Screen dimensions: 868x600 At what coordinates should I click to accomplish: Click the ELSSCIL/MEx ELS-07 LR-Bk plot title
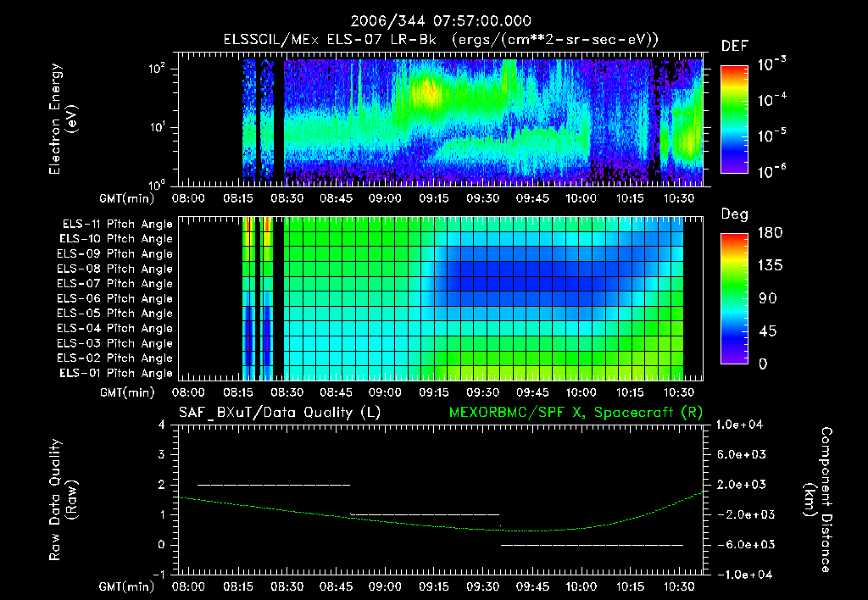pyautogui.click(x=441, y=40)
